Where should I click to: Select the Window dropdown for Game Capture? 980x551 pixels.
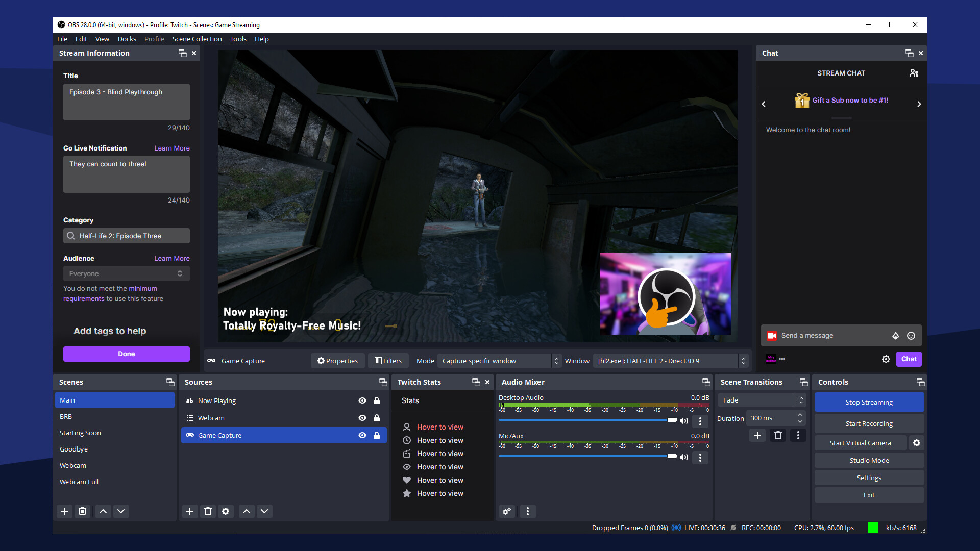click(670, 361)
